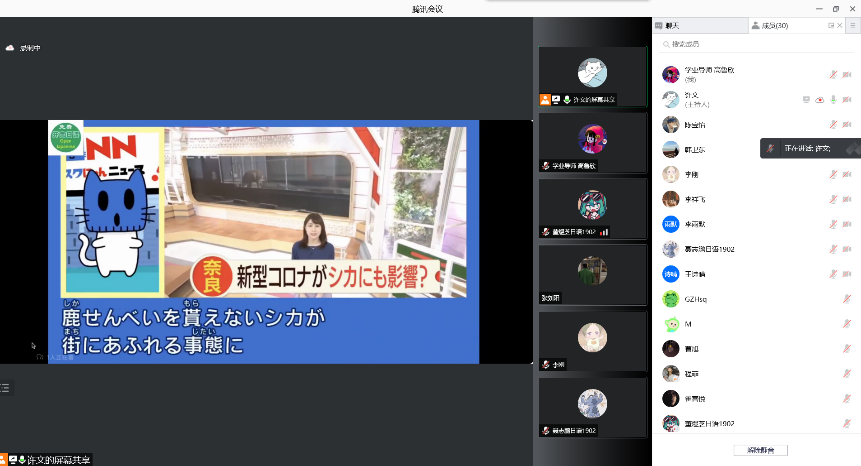Toggle muted microphone of first member in list
The height and width of the screenshot is (466, 861).
tap(833, 74)
